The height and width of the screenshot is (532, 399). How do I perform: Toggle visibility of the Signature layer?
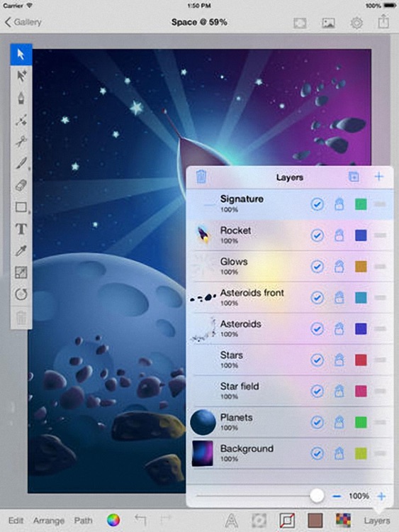tap(317, 204)
